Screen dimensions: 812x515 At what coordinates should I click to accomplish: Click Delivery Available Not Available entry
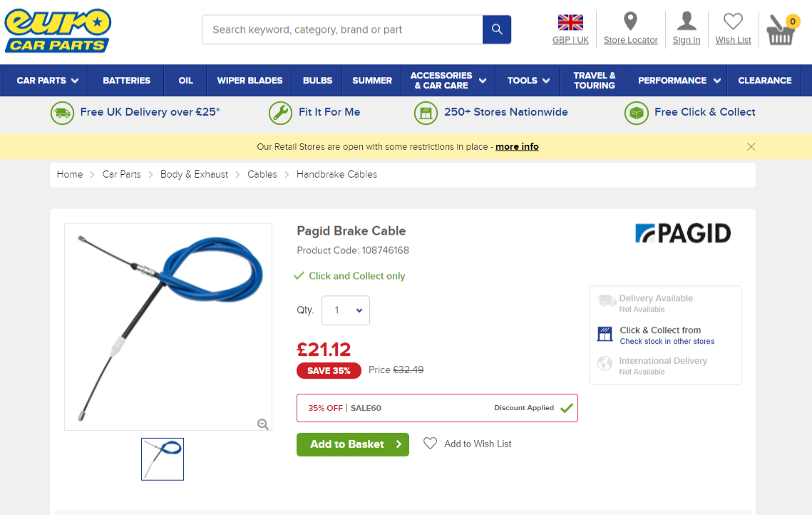[x=645, y=303]
